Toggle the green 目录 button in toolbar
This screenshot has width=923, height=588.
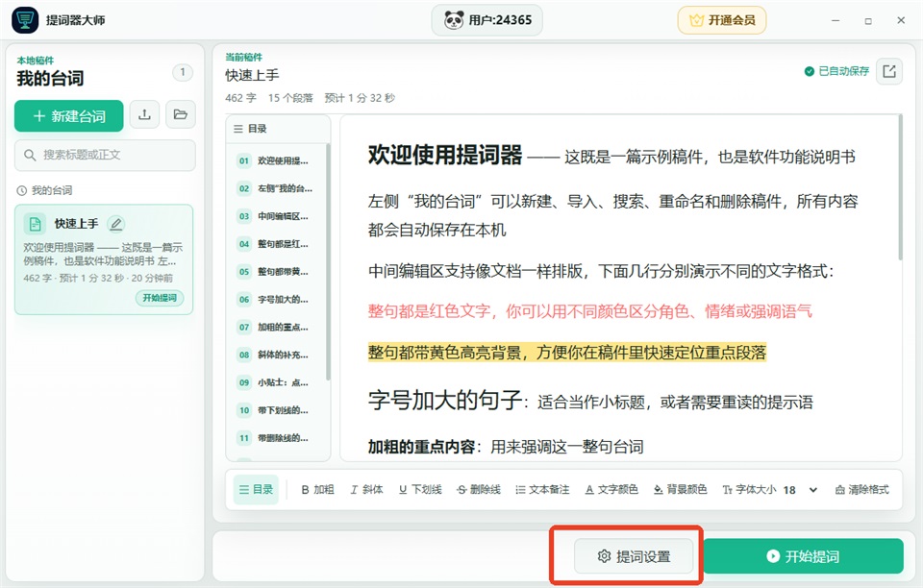256,490
